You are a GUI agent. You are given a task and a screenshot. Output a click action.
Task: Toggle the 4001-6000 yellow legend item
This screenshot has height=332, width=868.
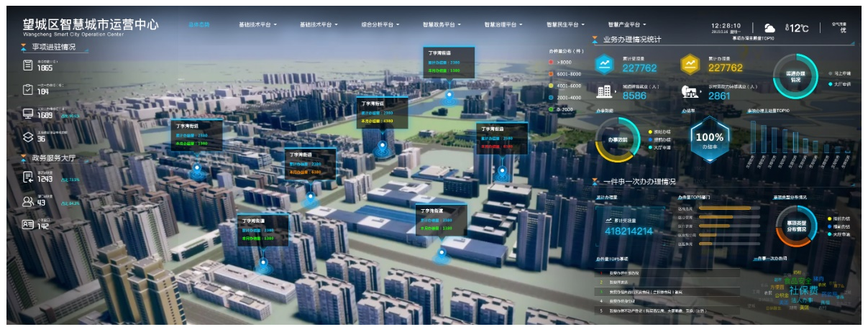pos(565,86)
